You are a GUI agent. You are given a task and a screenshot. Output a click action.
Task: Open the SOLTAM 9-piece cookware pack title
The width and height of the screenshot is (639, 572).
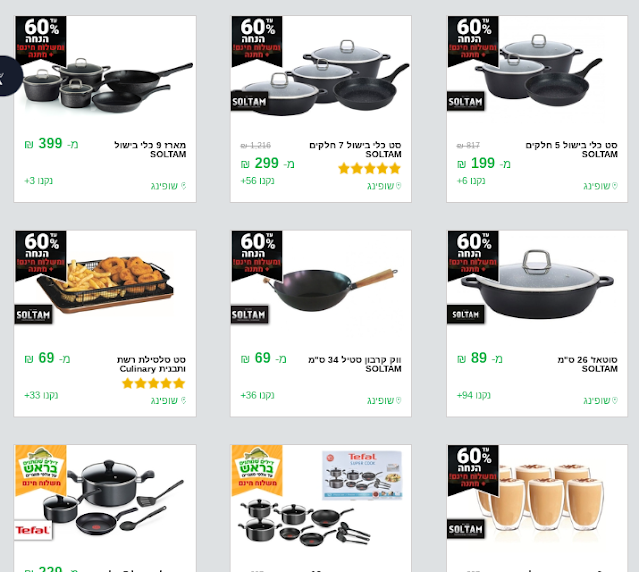pyautogui.click(x=150, y=149)
